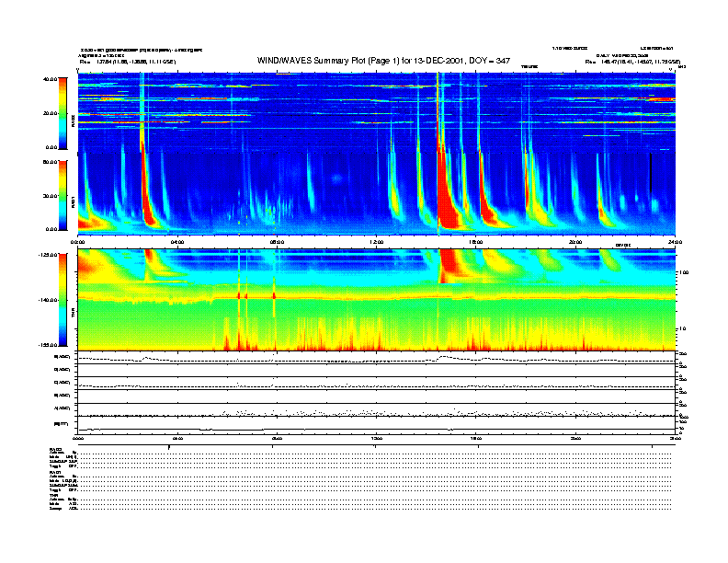Click the 04:00 time axis label
728x563 pixels.
click(x=177, y=243)
